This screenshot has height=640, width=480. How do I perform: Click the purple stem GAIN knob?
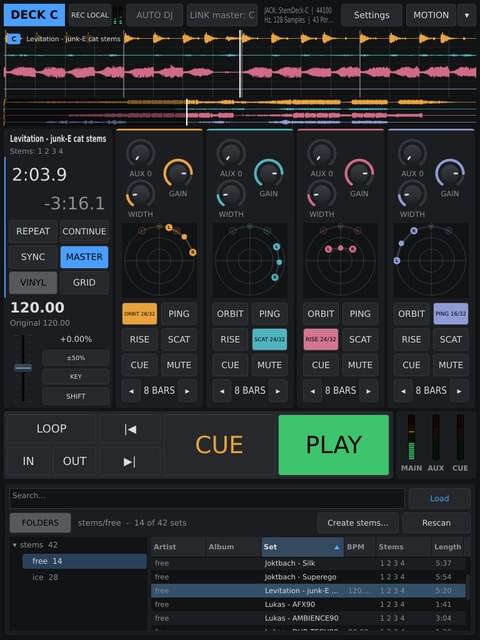450,173
